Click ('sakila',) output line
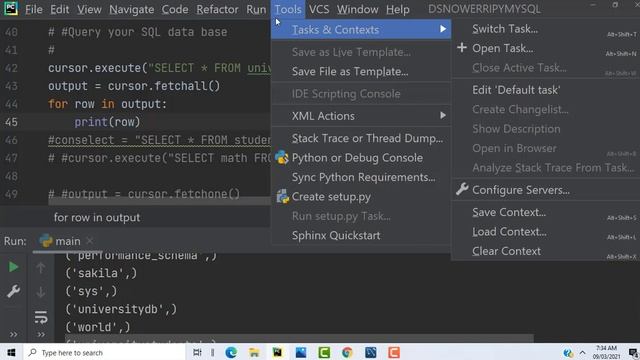The height and width of the screenshot is (360, 640). (x=101, y=273)
